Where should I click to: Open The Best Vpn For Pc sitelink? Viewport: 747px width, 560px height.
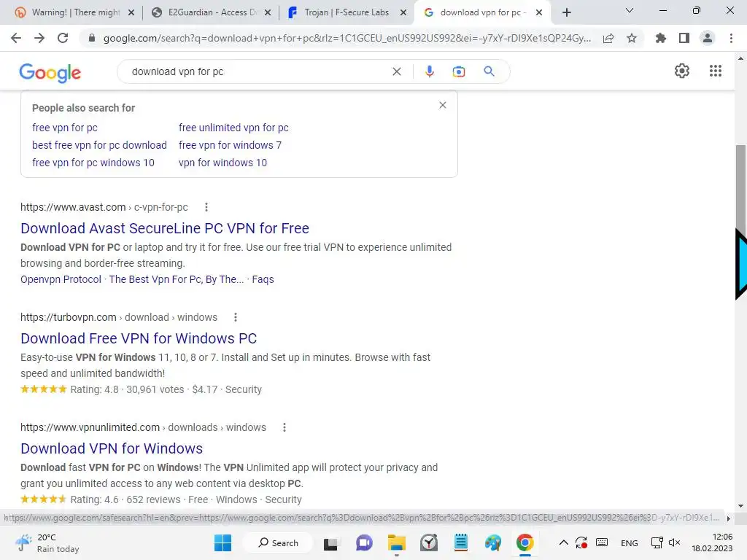pyautogui.click(x=177, y=279)
